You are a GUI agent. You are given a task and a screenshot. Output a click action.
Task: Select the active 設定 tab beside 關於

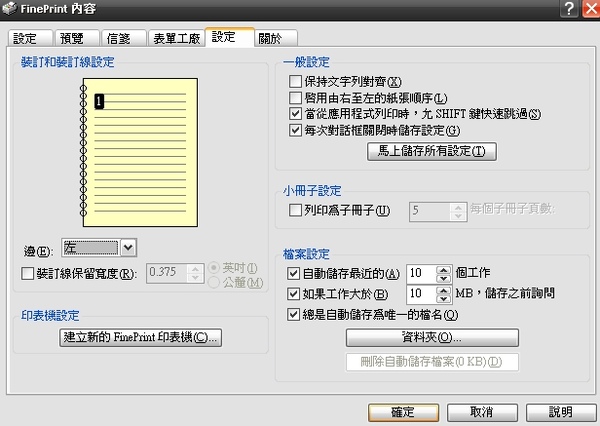(x=230, y=37)
